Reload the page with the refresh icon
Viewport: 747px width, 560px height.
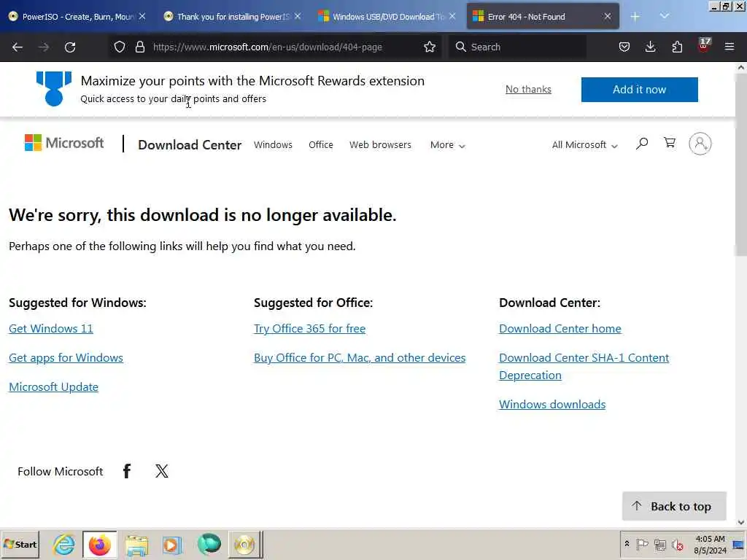click(x=70, y=47)
